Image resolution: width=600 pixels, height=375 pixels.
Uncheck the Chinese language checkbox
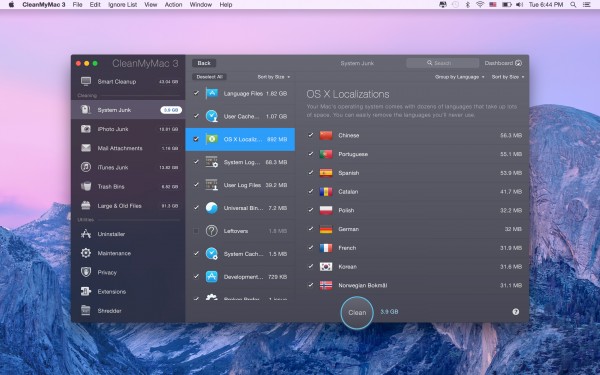click(x=311, y=135)
